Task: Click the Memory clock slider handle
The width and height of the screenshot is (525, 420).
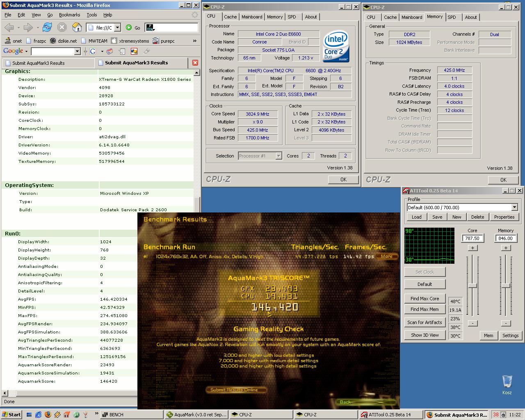Action: tap(506, 285)
